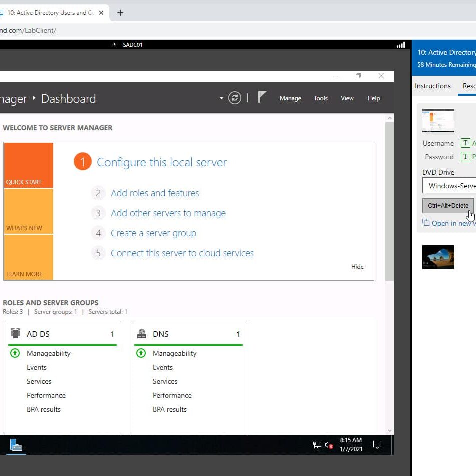Click the Server Manager refresh icon
The height and width of the screenshot is (476, 476).
pyautogui.click(x=235, y=98)
